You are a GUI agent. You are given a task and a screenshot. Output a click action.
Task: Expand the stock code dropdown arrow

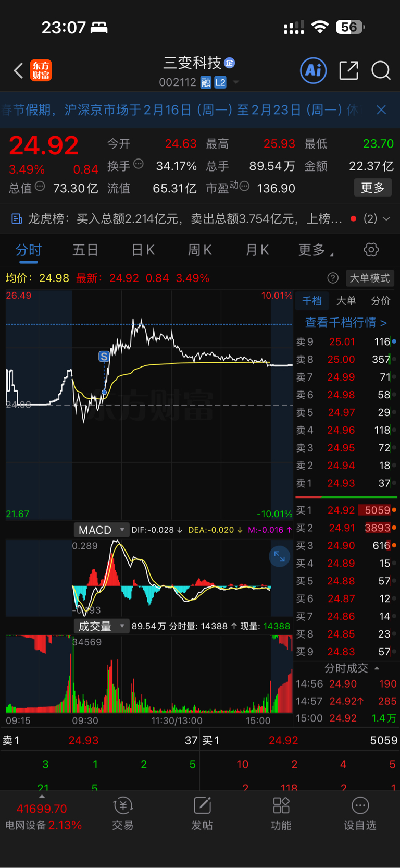(236, 82)
